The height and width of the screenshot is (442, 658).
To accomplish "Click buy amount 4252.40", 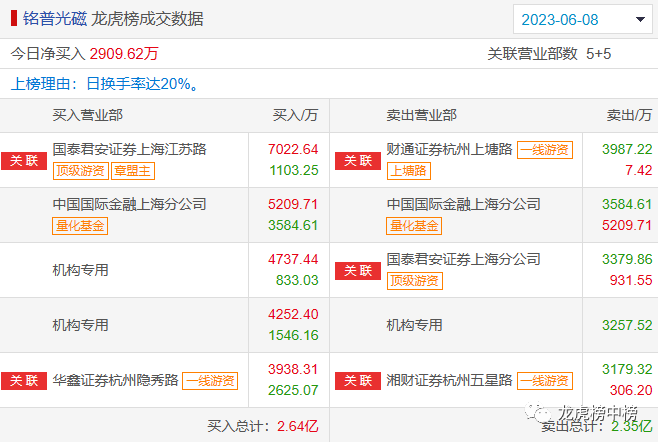I will click(x=293, y=314).
